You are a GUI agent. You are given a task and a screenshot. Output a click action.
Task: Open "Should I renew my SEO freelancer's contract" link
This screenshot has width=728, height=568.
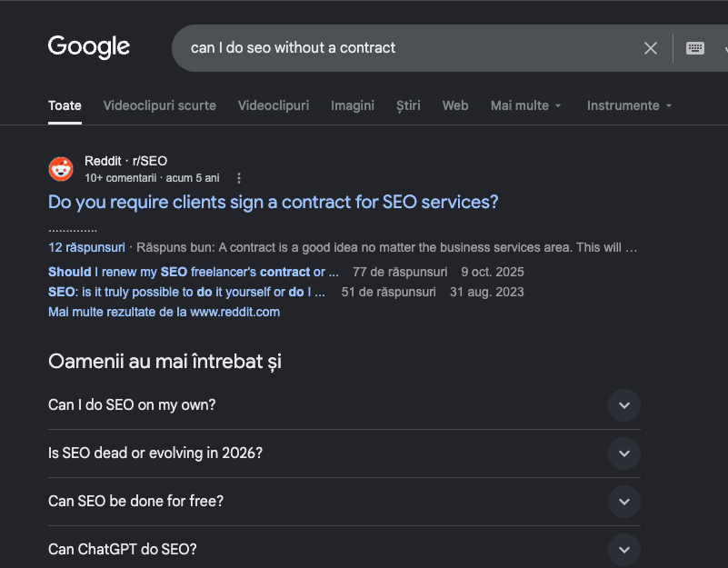tap(194, 272)
